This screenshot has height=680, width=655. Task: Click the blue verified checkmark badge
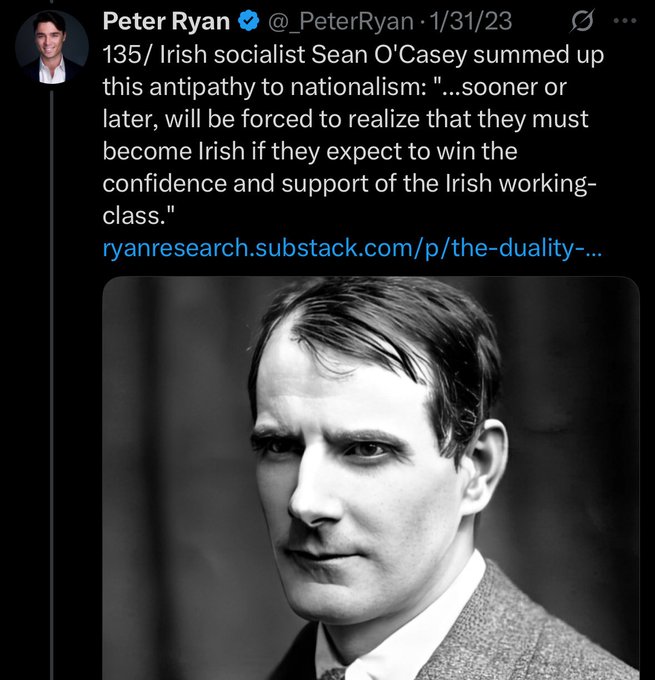[248, 22]
